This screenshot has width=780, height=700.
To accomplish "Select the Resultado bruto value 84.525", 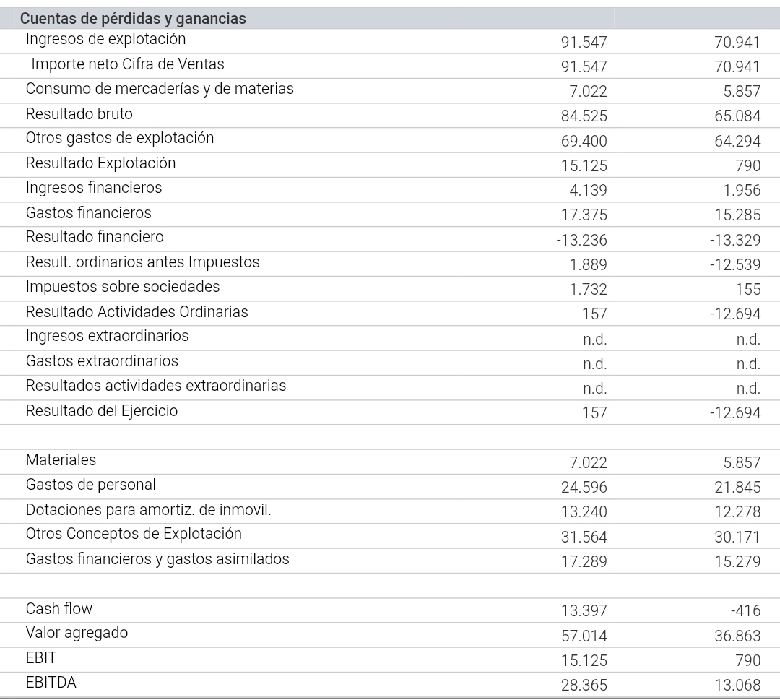I will (x=584, y=116).
